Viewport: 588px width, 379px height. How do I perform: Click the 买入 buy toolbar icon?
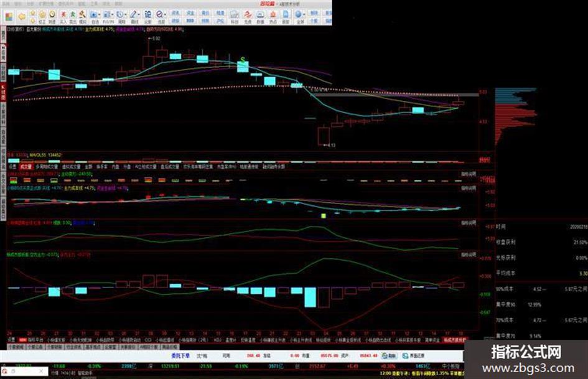[x=63, y=17]
